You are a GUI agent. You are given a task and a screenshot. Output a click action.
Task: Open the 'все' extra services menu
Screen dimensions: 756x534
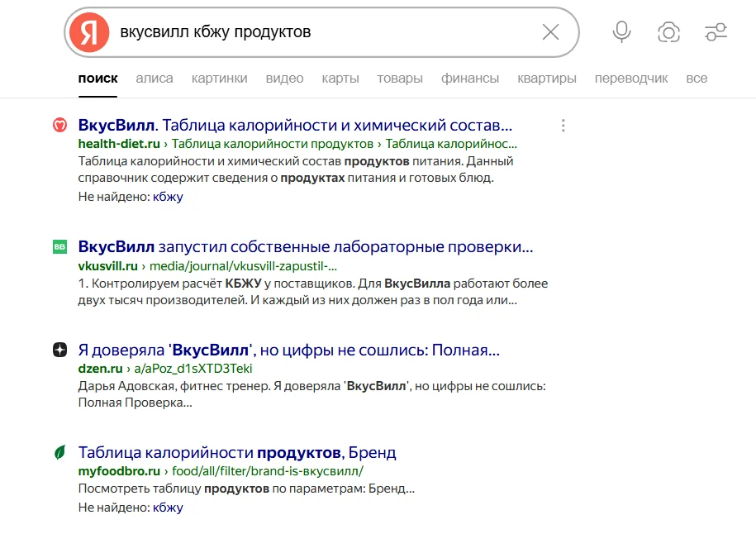click(697, 78)
